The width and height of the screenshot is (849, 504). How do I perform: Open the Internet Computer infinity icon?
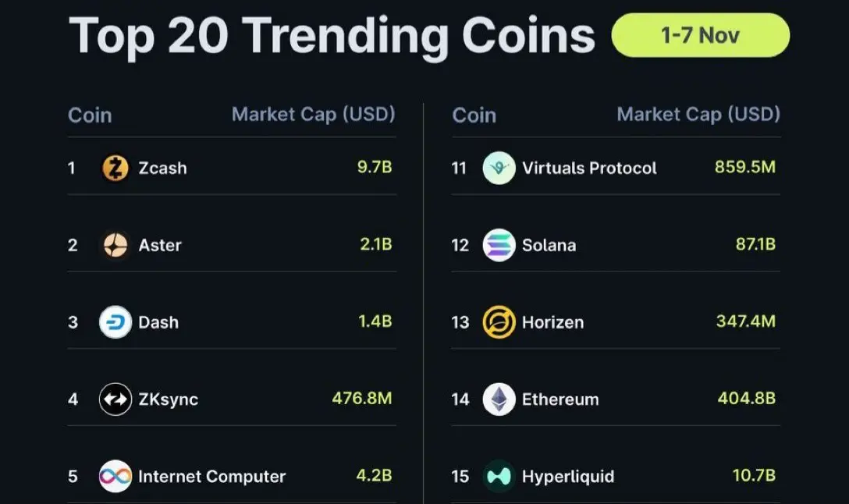[x=115, y=477]
